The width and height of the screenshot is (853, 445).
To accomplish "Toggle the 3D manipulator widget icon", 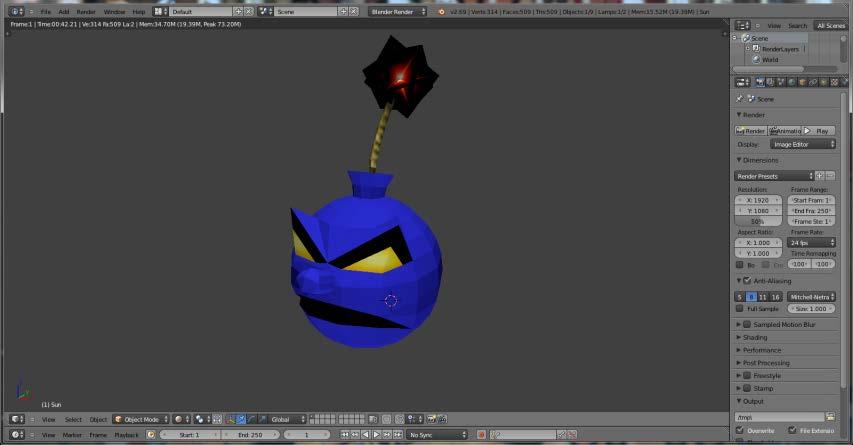I will (x=231, y=419).
